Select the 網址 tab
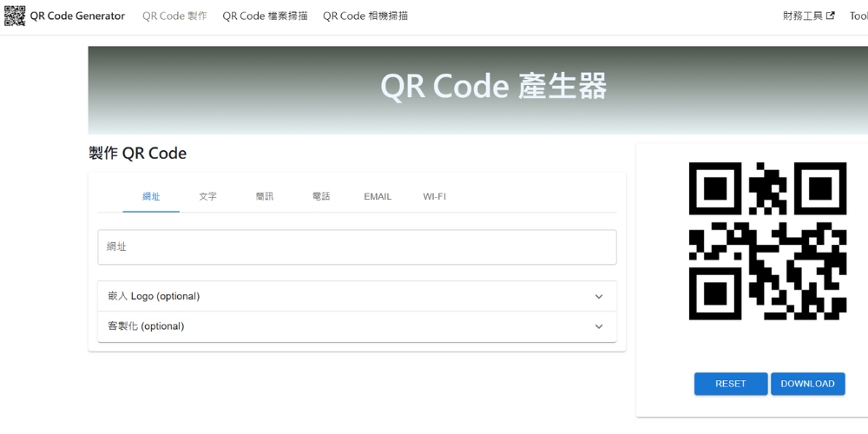The width and height of the screenshot is (868, 434). [151, 196]
